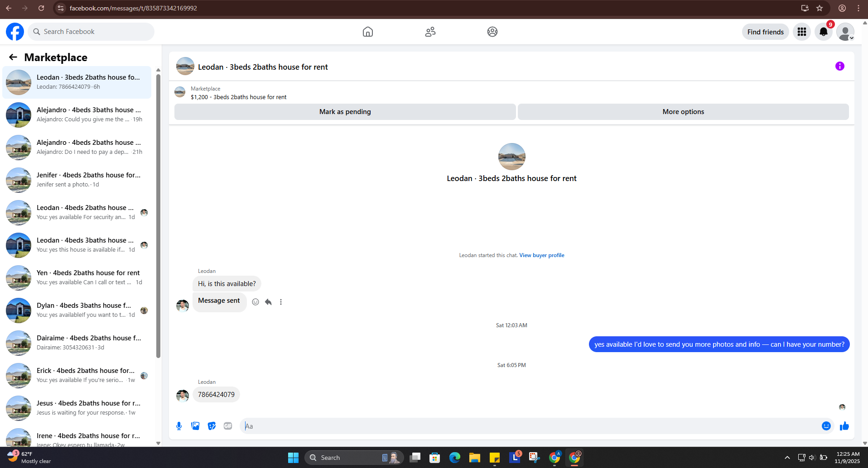Click the 7866424079 message bubble
This screenshot has height=468, width=868.
216,395
